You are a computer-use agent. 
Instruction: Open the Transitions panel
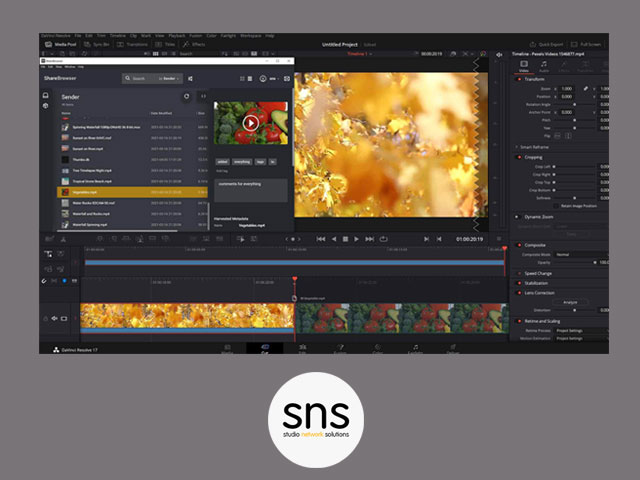[132, 44]
